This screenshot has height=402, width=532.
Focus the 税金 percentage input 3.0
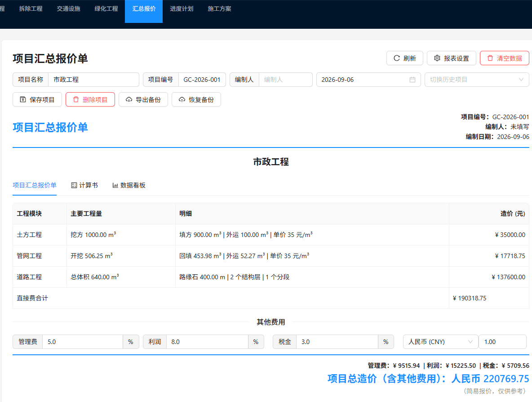pyautogui.click(x=337, y=342)
